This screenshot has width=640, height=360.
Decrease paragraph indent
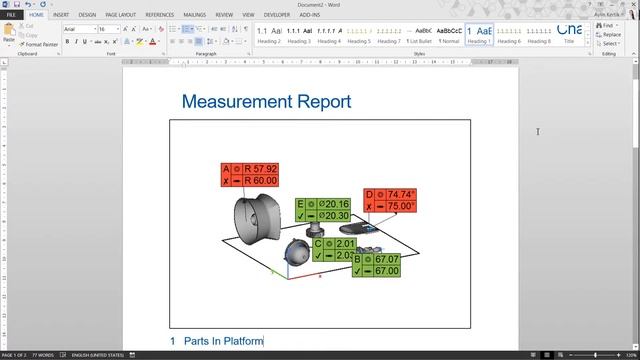pos(214,29)
